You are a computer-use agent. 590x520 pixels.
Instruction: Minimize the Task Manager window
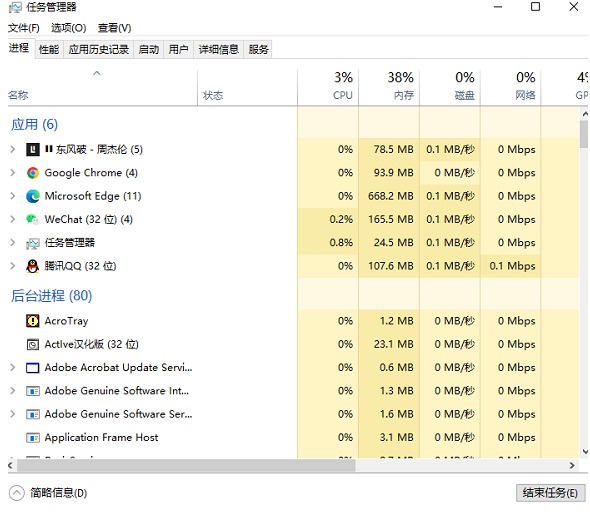[x=498, y=7]
